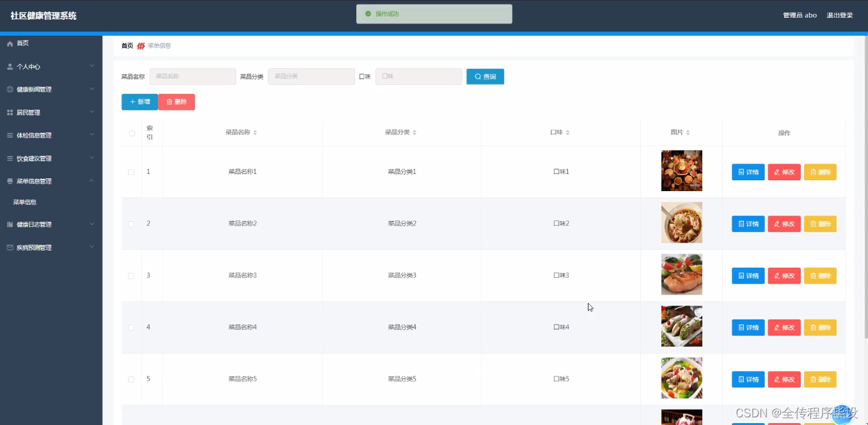Click 修改 for 菜品名称1

pyautogui.click(x=784, y=172)
